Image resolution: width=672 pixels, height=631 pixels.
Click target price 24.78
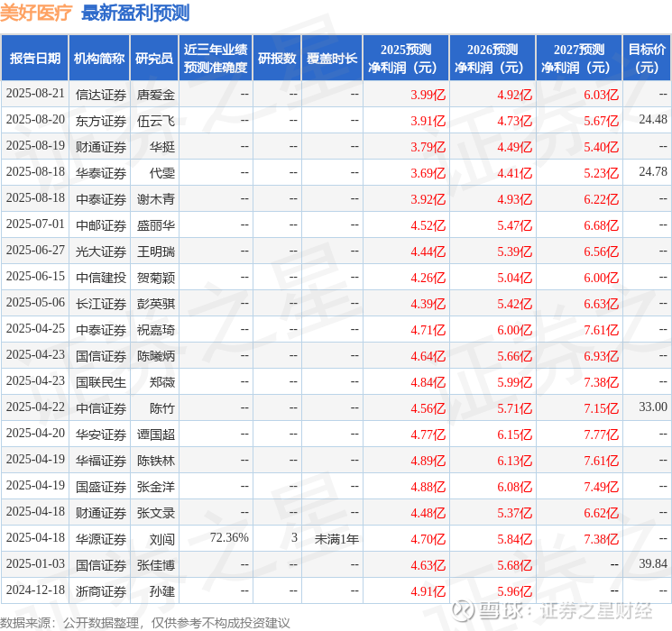point(653,172)
